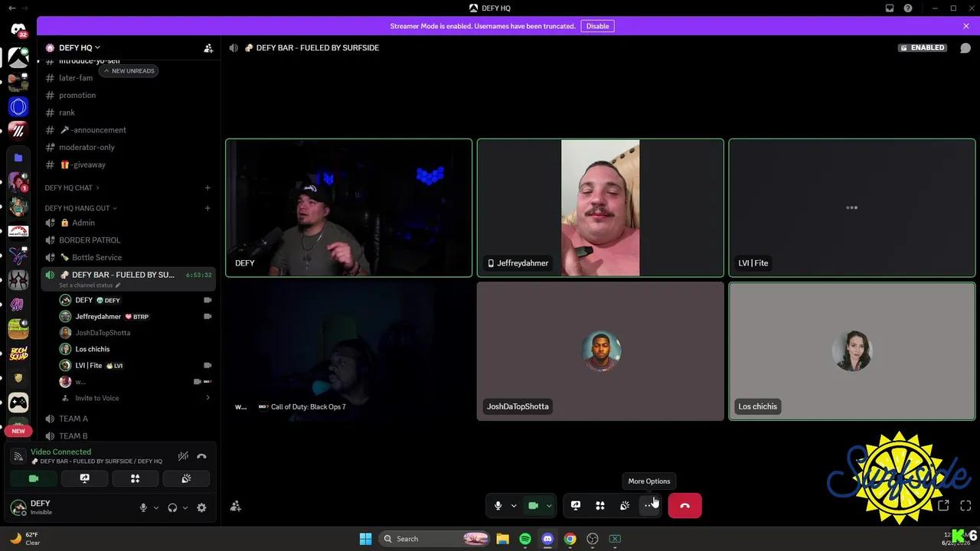Disconnect via voice panel phone icon
Screen dimensions: 980x551
(x=201, y=456)
